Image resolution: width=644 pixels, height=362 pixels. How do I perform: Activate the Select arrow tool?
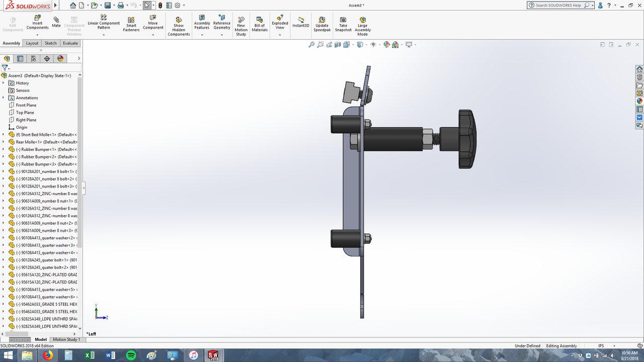click(146, 6)
